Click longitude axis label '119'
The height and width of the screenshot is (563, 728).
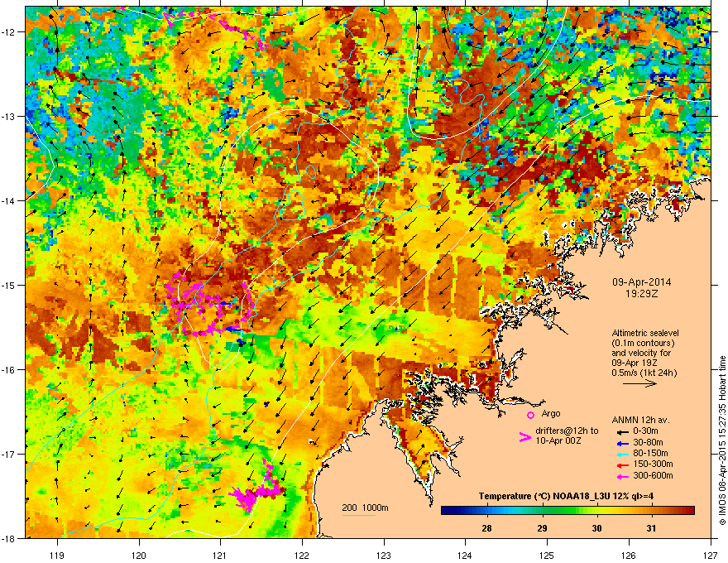(x=57, y=555)
